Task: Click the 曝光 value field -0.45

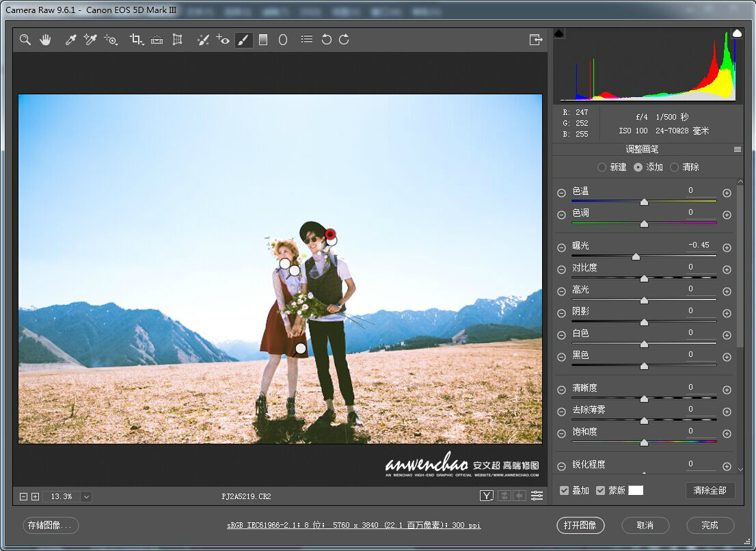Action: pyautogui.click(x=699, y=245)
